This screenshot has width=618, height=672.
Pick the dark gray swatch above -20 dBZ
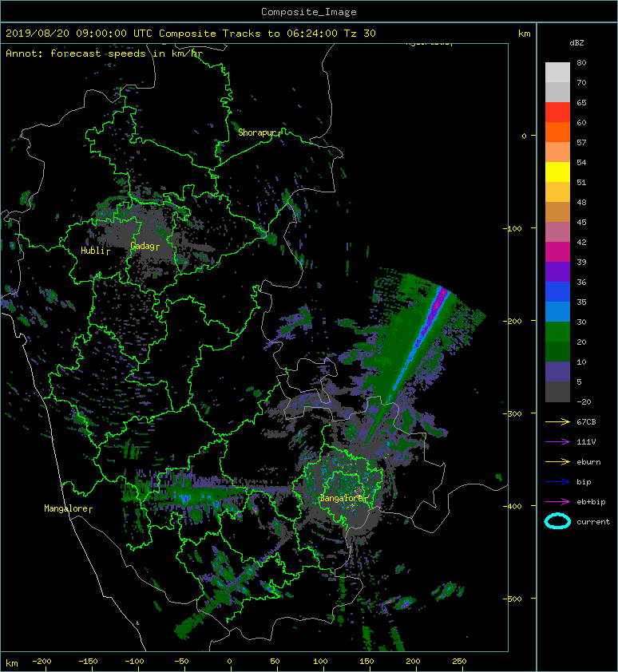(557, 391)
